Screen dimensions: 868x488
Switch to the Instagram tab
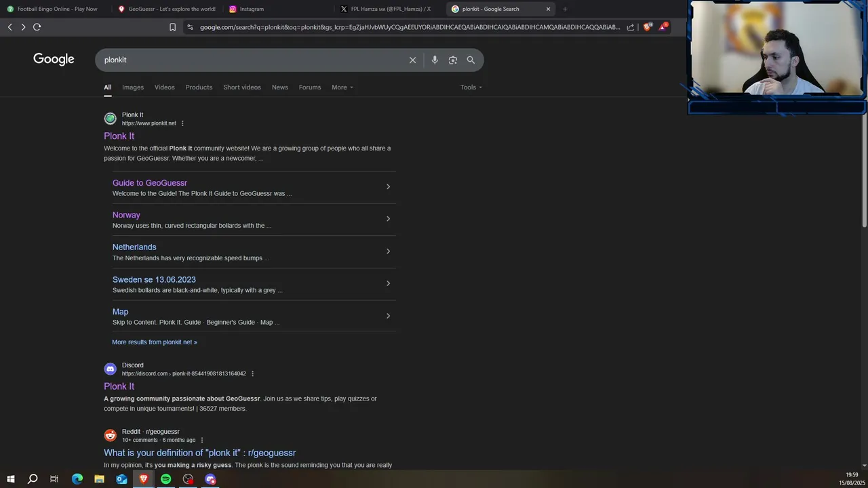click(x=278, y=9)
